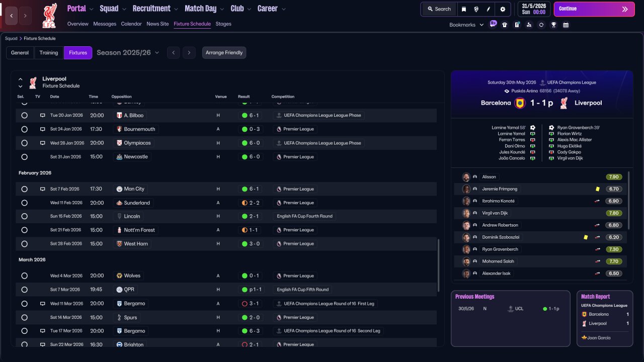Click the Liverpool crest in the fixture schedule header
Screen dimensions: 644x362
tap(33, 82)
